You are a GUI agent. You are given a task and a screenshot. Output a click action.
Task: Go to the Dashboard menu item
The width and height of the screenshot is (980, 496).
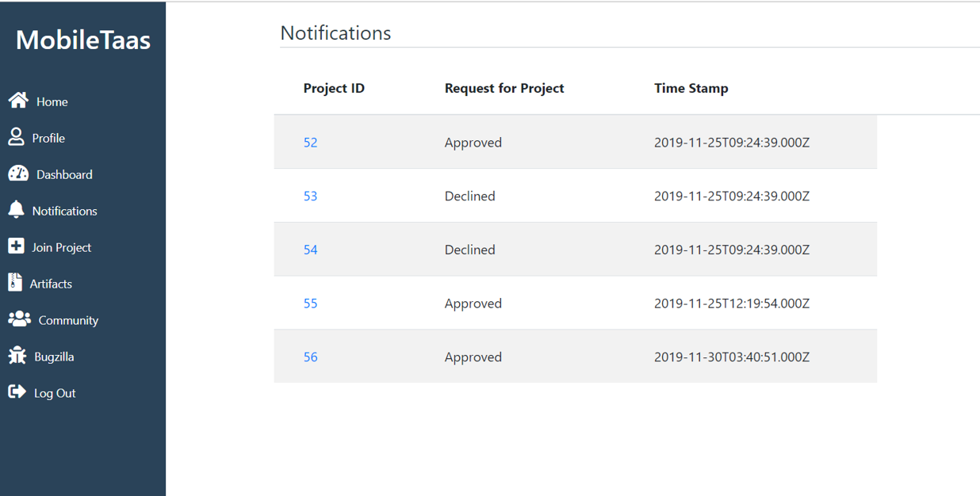pyautogui.click(x=64, y=174)
